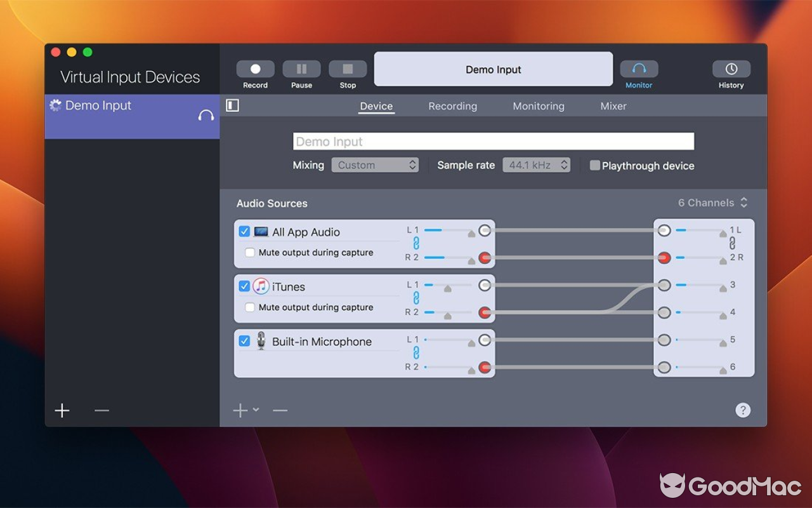Image resolution: width=812 pixels, height=508 pixels.
Task: Switch to the Recording tab
Action: 452,106
